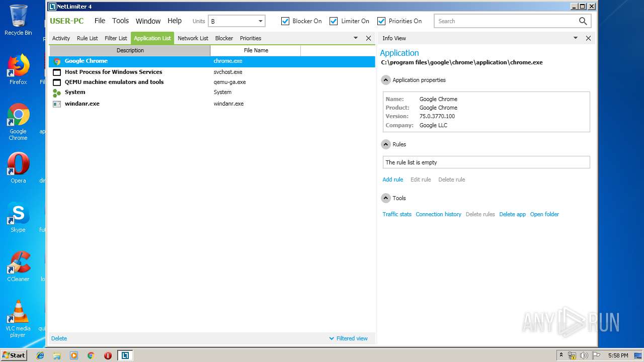Viewport: 644px width, 362px height.
Task: Expand the Filtered view option
Action: [x=348, y=338]
